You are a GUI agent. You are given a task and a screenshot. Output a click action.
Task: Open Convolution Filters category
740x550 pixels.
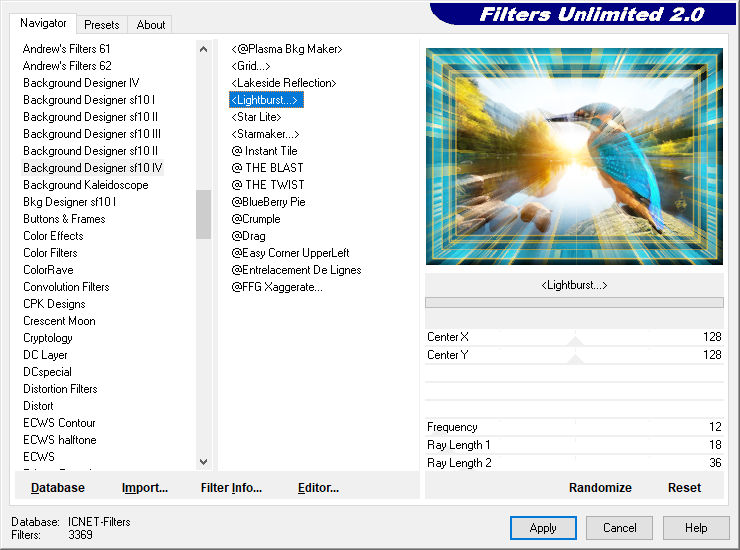[x=66, y=287]
